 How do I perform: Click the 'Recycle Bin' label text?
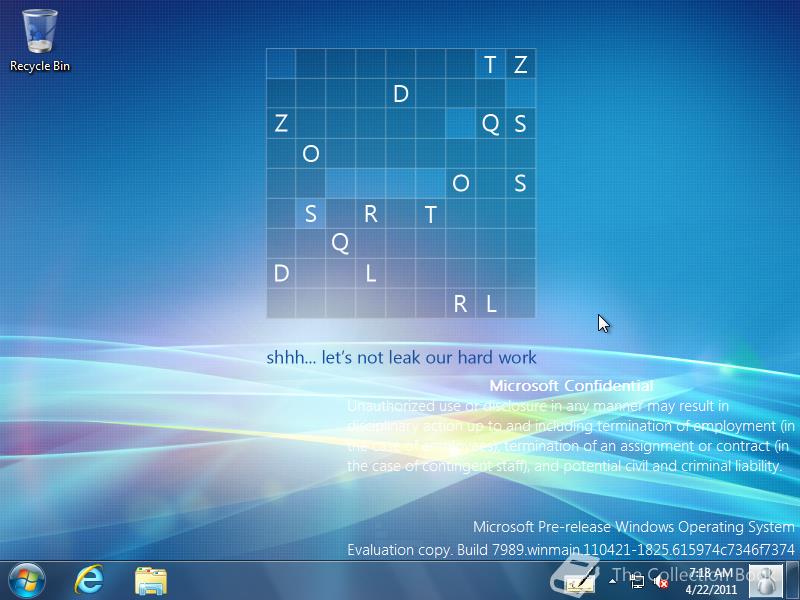pyautogui.click(x=40, y=66)
